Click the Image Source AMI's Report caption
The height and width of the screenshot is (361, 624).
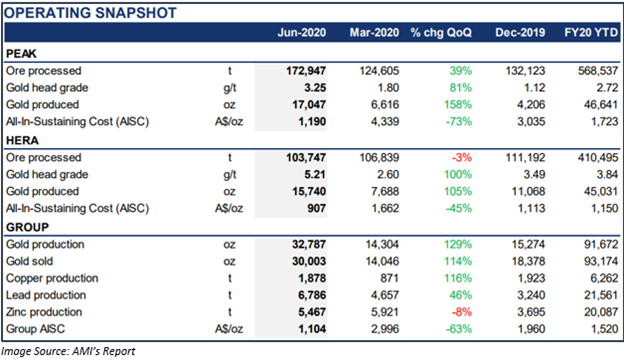(68, 351)
